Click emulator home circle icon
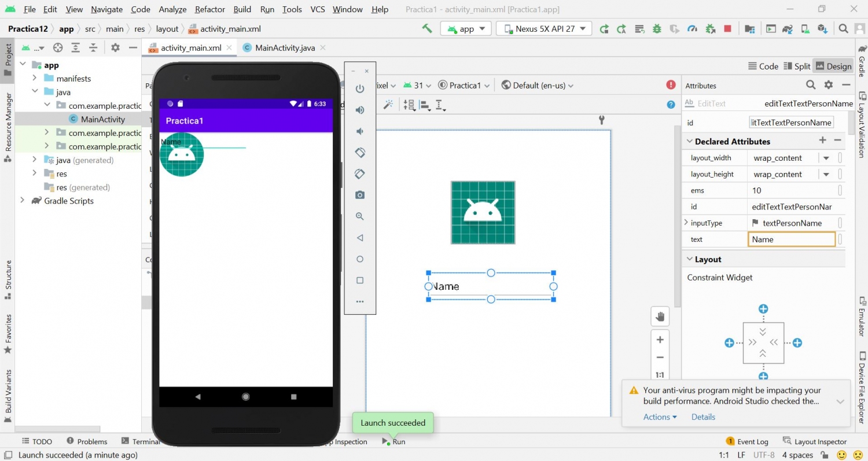 pyautogui.click(x=360, y=259)
